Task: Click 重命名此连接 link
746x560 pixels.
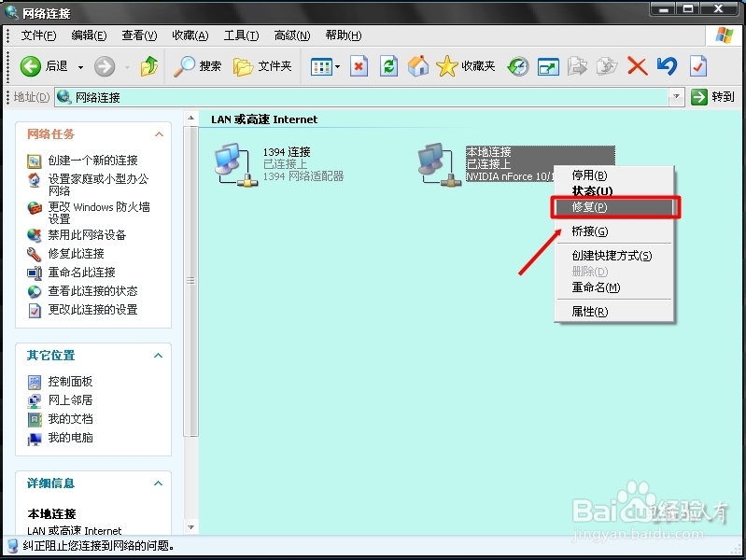Action: point(82,273)
